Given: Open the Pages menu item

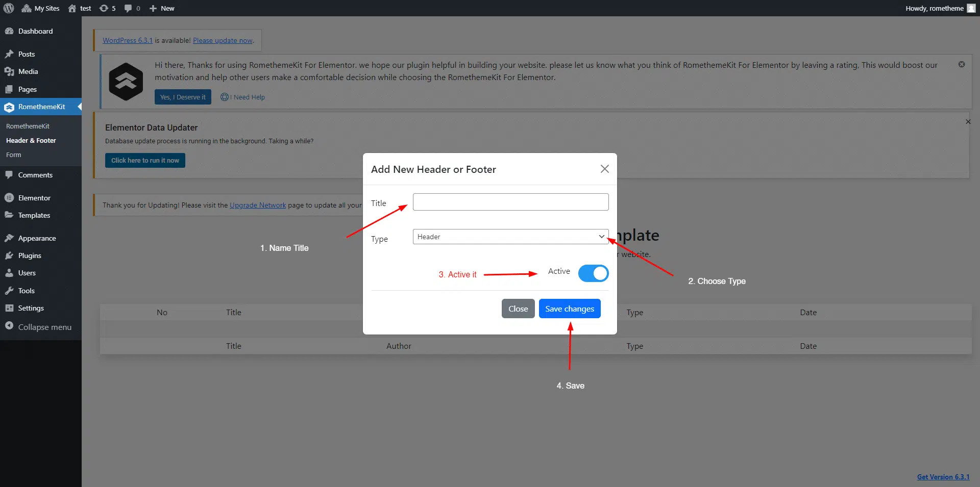Looking at the screenshot, I should coord(28,89).
